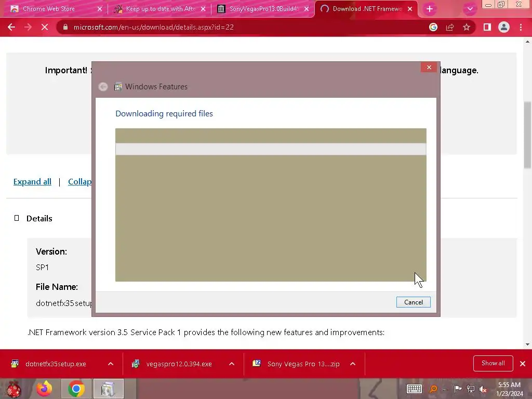Close the SonyVegasPro13.0Build tab
Screen dimensions: 532x399
click(x=307, y=9)
